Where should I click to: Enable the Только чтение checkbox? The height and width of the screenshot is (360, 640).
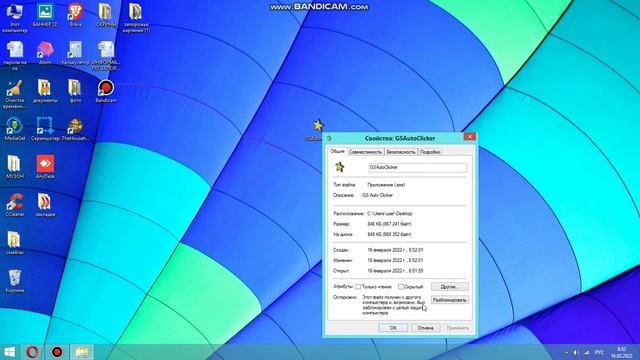pos(358,287)
